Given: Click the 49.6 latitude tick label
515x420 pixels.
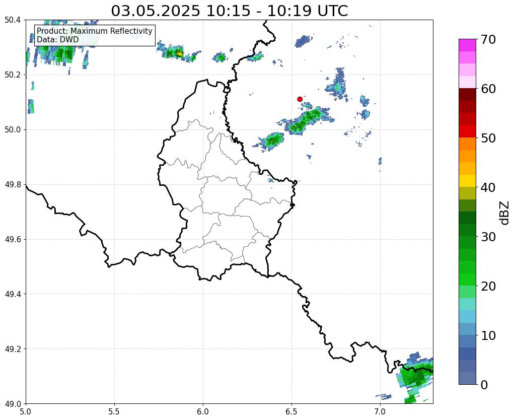Looking at the screenshot, I should tap(13, 239).
